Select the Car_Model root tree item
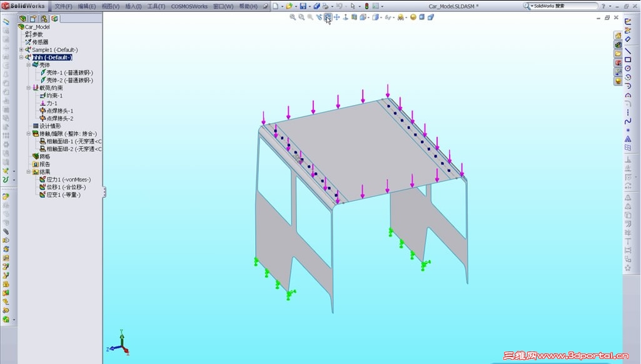The image size is (641, 364). 34,27
